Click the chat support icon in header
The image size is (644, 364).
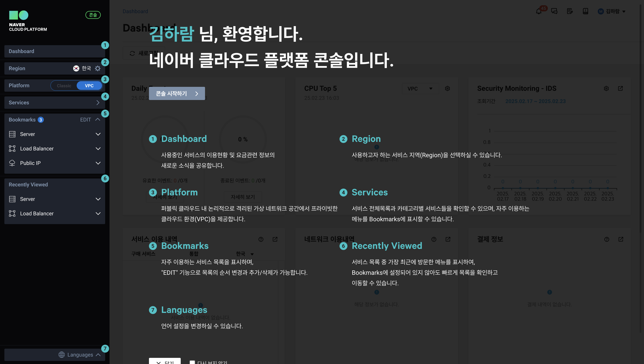tap(554, 11)
